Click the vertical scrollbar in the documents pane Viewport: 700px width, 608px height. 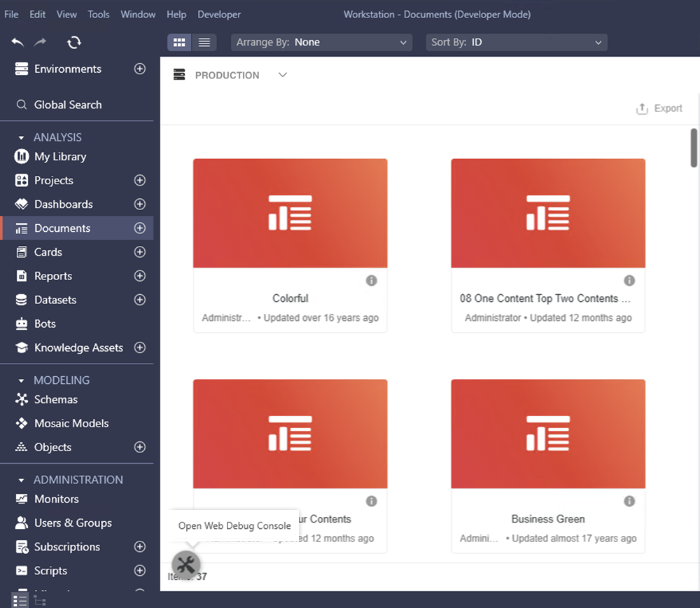[694, 148]
